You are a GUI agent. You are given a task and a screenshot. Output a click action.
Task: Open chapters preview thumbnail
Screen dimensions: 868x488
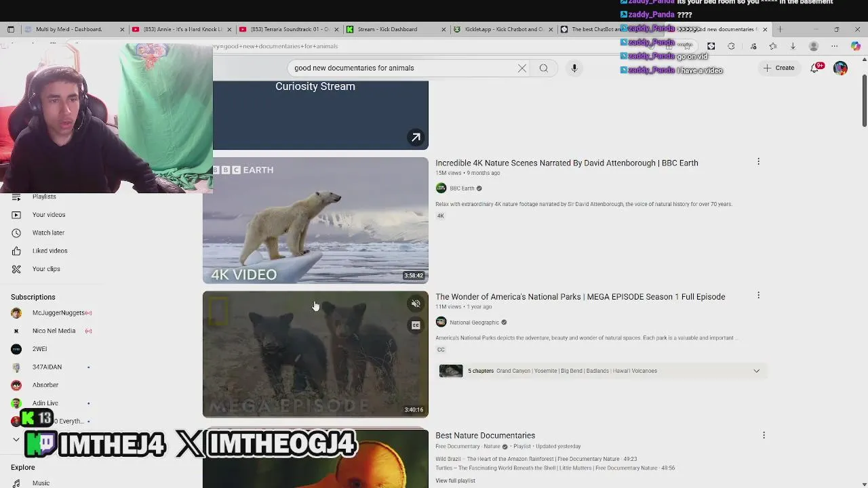pos(451,371)
